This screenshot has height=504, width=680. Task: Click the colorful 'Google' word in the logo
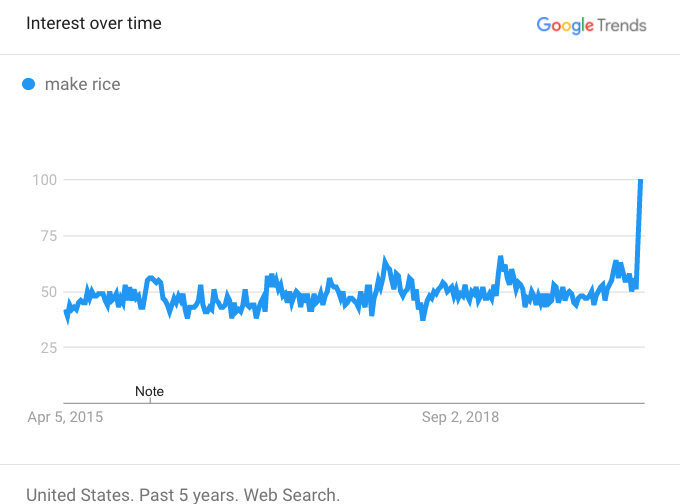565,25
